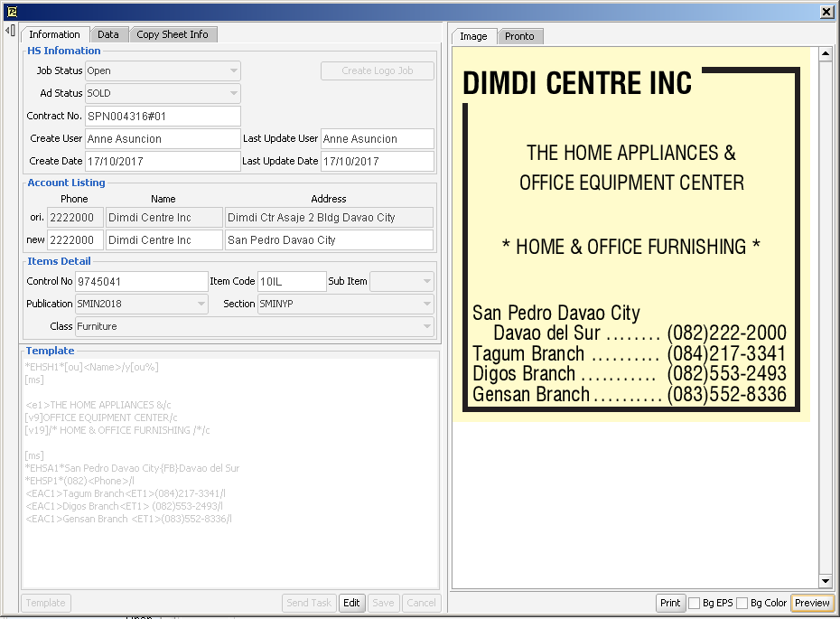Click the Gensan Branch line in the template

tap(128, 520)
